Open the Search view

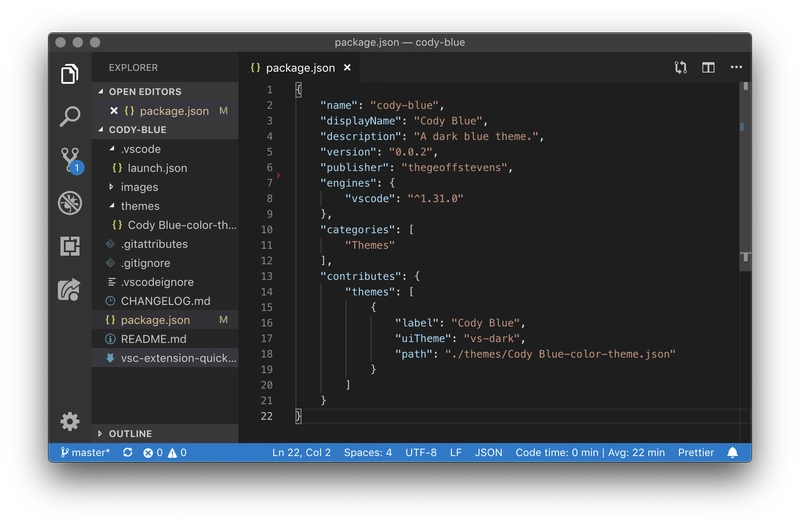click(x=69, y=117)
